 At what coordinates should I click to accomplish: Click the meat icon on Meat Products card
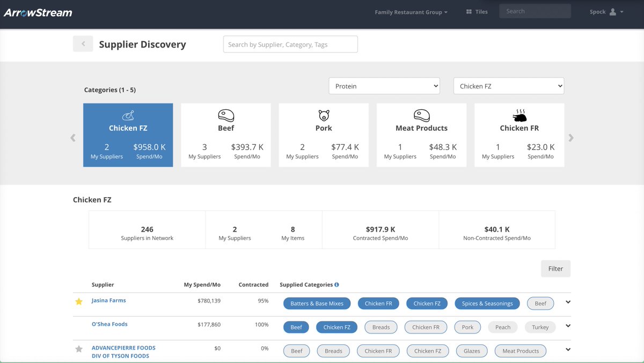pyautogui.click(x=422, y=115)
